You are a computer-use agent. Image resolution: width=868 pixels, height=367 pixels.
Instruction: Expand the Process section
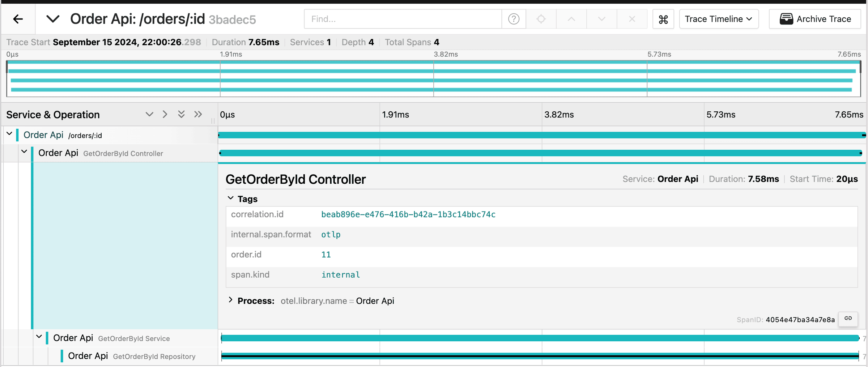tap(231, 300)
